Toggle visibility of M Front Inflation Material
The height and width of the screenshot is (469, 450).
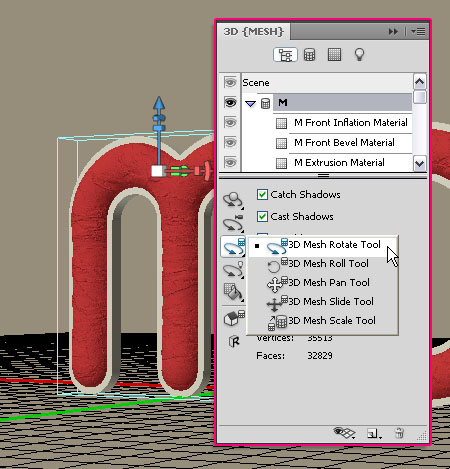point(230,122)
